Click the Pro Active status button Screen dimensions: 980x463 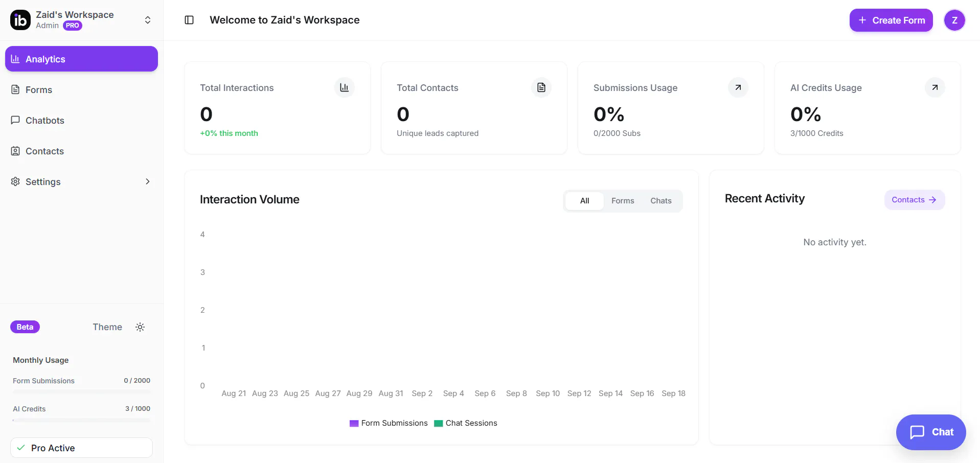81,448
